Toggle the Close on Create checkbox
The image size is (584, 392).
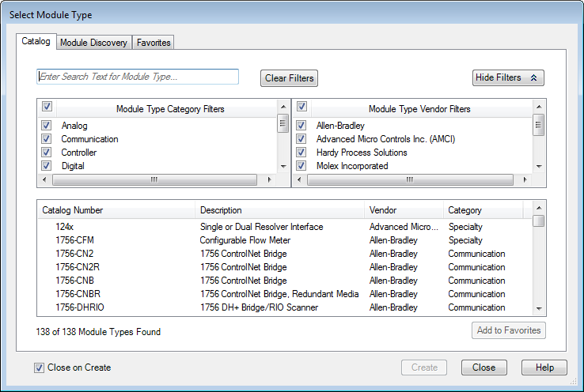40,367
